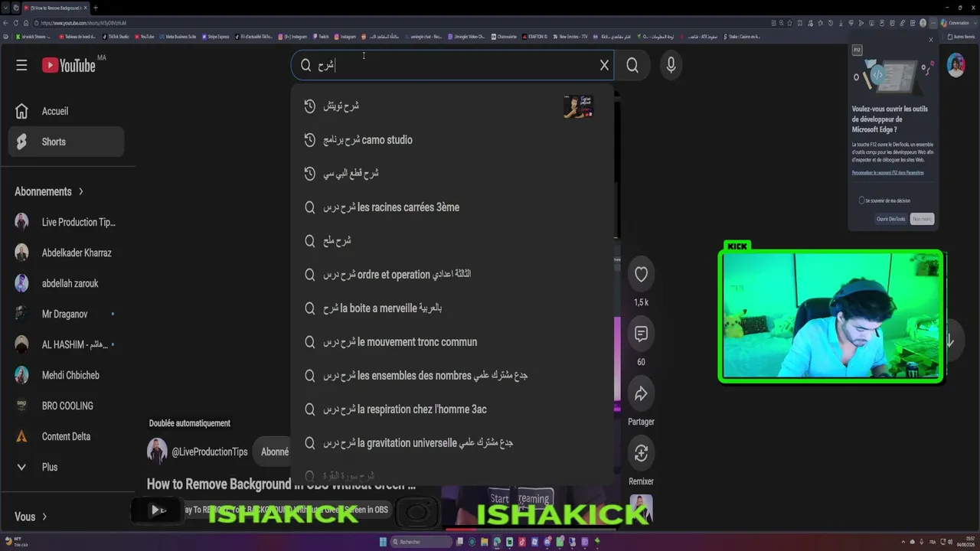Image resolution: width=980 pixels, height=551 pixels.
Task: Select suggestion شرح برنامج camo studio
Action: point(452,140)
